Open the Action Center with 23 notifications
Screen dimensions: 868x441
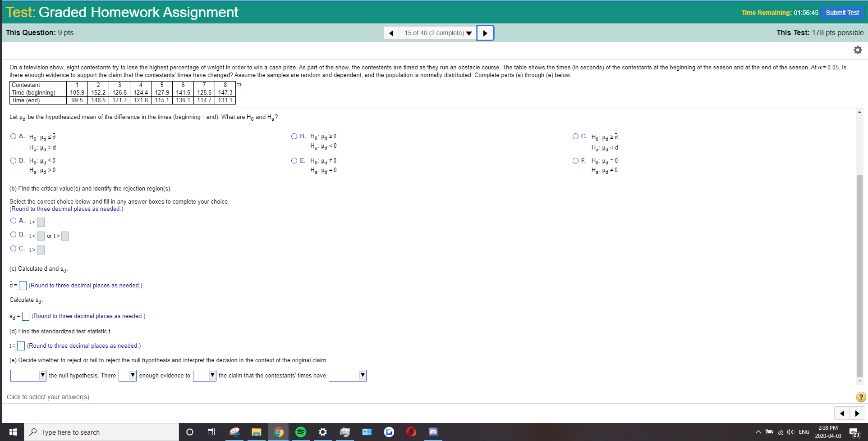click(x=856, y=432)
